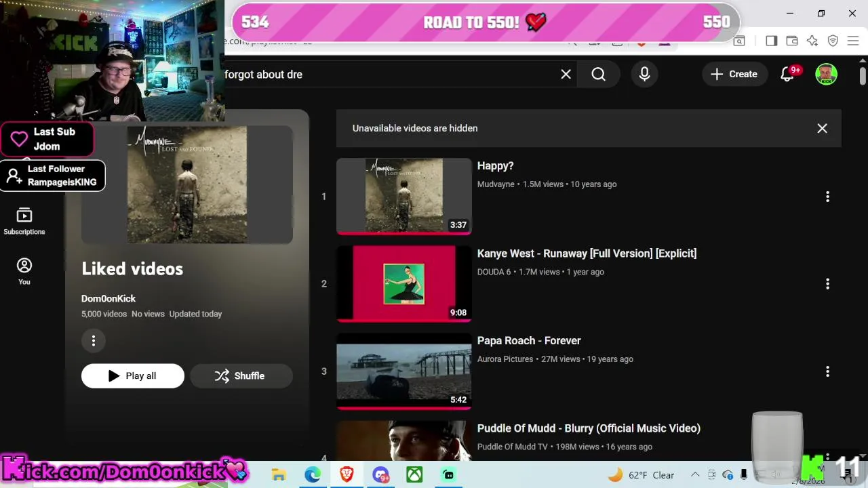868x488 pixels.
Task: Start voice search with the microphone
Action: click(x=644, y=75)
